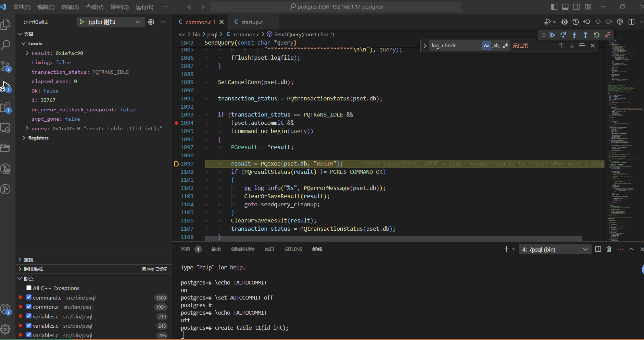
Task: Enable All C++ Exceptions breakpoint
Action: [x=29, y=288]
